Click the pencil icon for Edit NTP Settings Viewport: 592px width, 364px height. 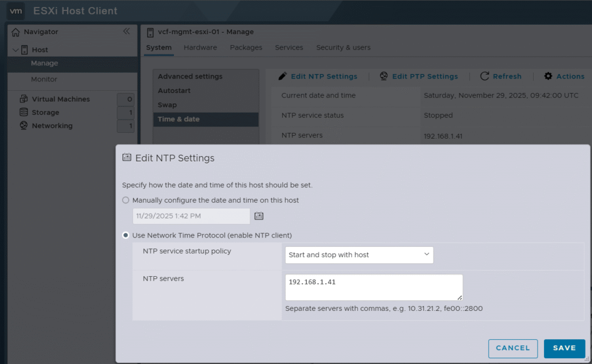click(282, 76)
